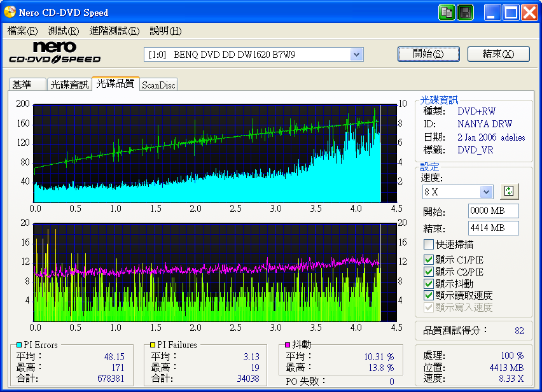Open the BENQ drive selection dropdown
Image resolution: width=542 pixels, height=392 pixels.
(x=356, y=55)
